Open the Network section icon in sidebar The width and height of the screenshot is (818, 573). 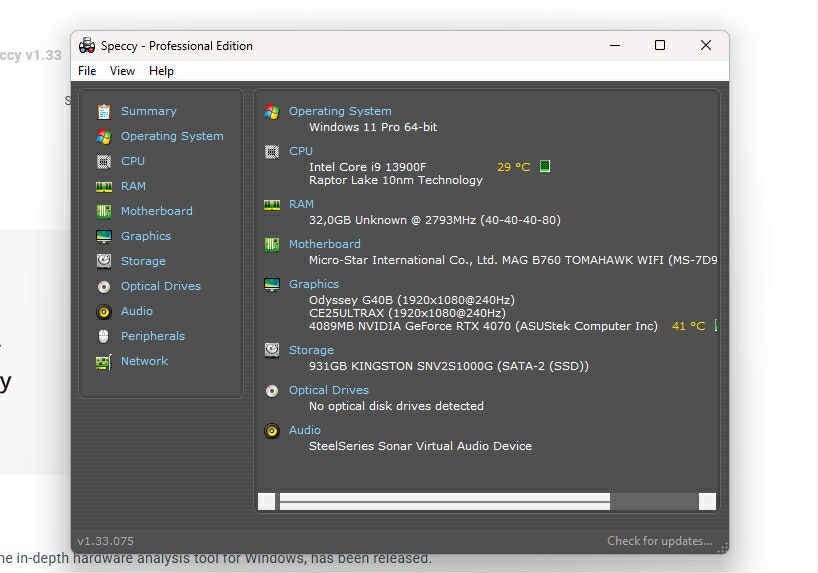point(104,361)
